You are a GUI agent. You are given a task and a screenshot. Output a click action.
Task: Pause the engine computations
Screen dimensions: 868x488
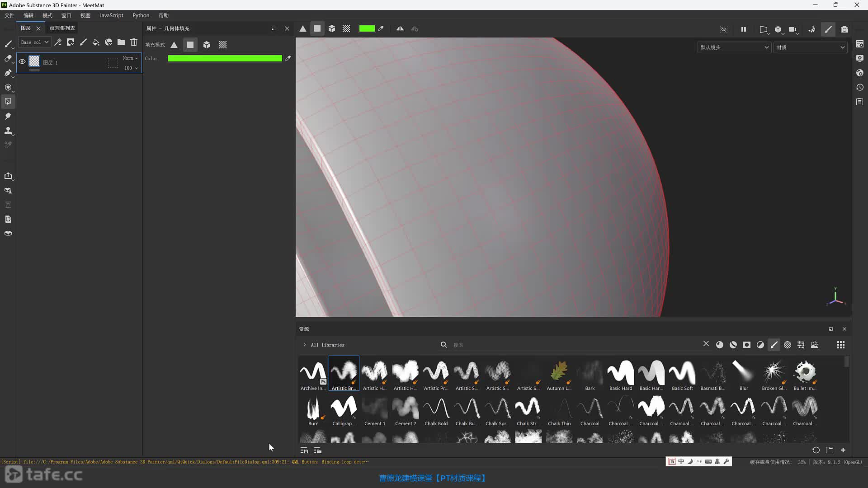[744, 29]
